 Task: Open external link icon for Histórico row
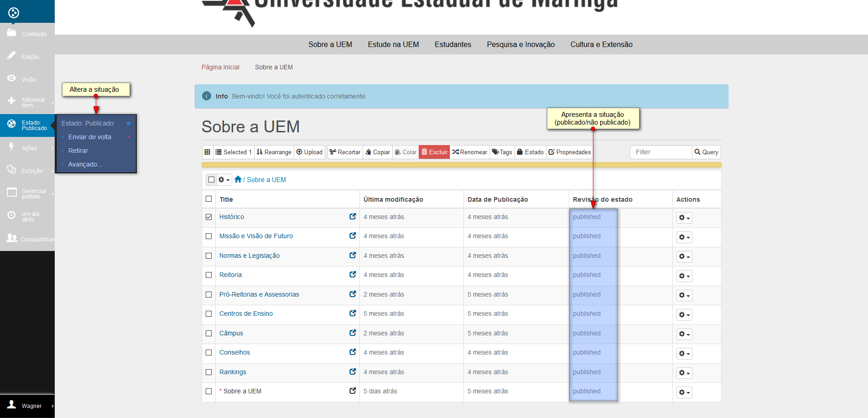point(353,216)
